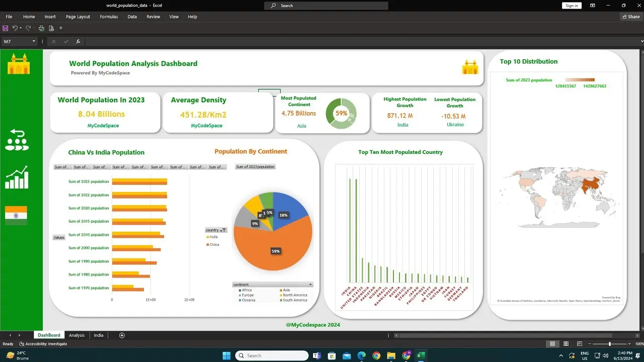Click the 'Sum of 2023 population' pie field button
Image resolution: width=644 pixels, height=362 pixels.
point(255,166)
